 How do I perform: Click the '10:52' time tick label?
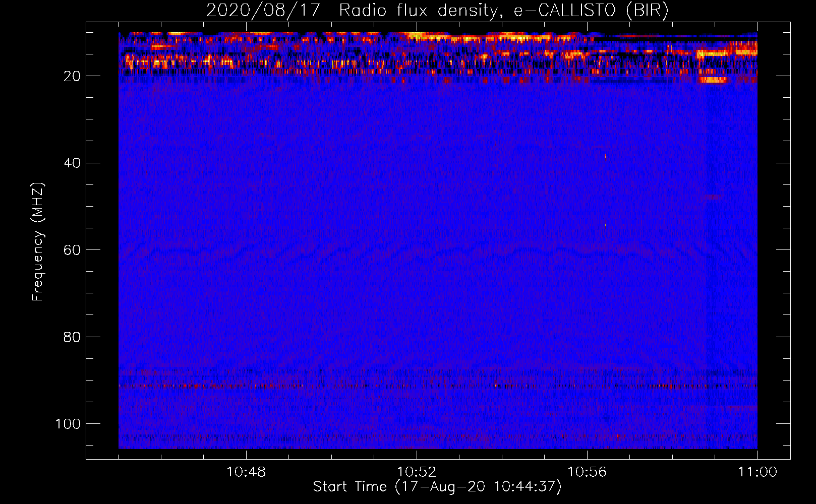point(417,472)
